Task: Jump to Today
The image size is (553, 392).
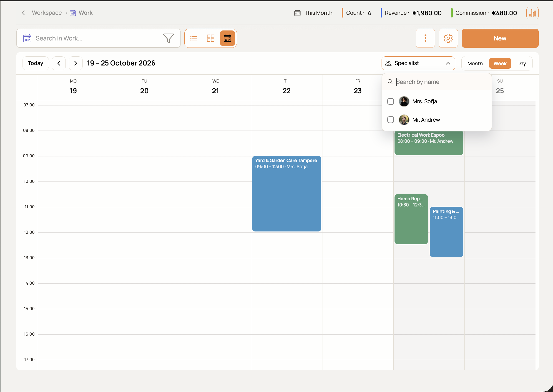Action: coord(35,63)
